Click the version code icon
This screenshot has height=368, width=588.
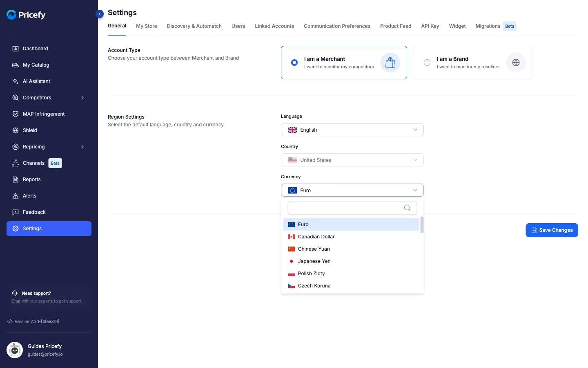tap(10, 321)
